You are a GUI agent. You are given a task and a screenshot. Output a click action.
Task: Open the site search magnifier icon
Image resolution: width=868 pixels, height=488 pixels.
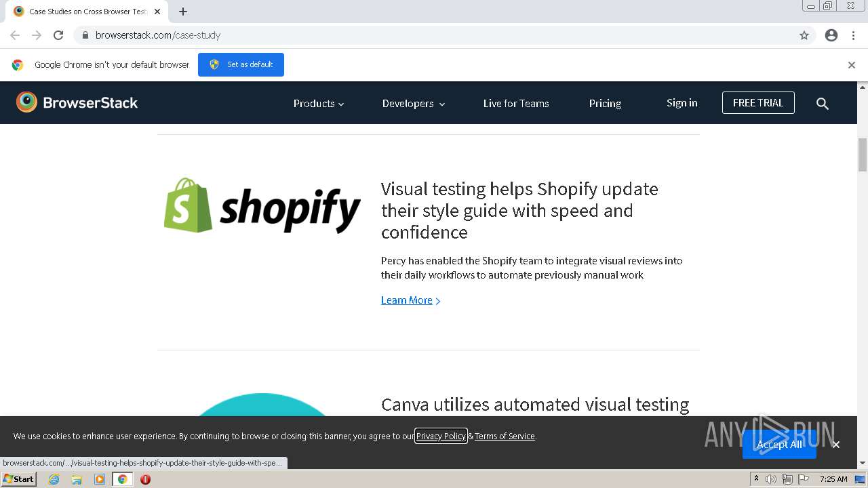(823, 103)
